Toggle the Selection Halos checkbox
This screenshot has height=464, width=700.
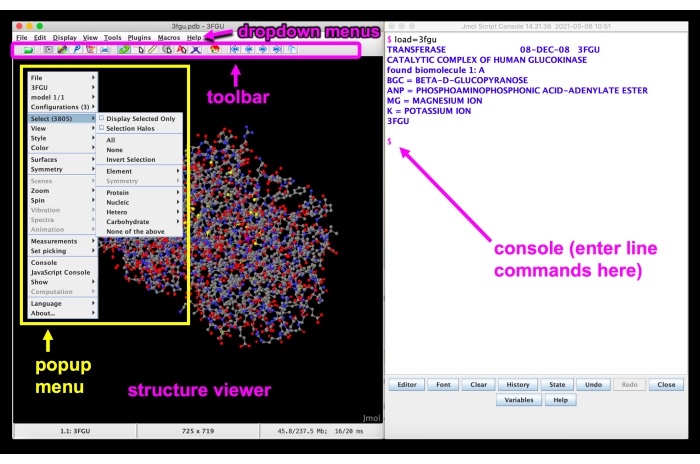(102, 129)
